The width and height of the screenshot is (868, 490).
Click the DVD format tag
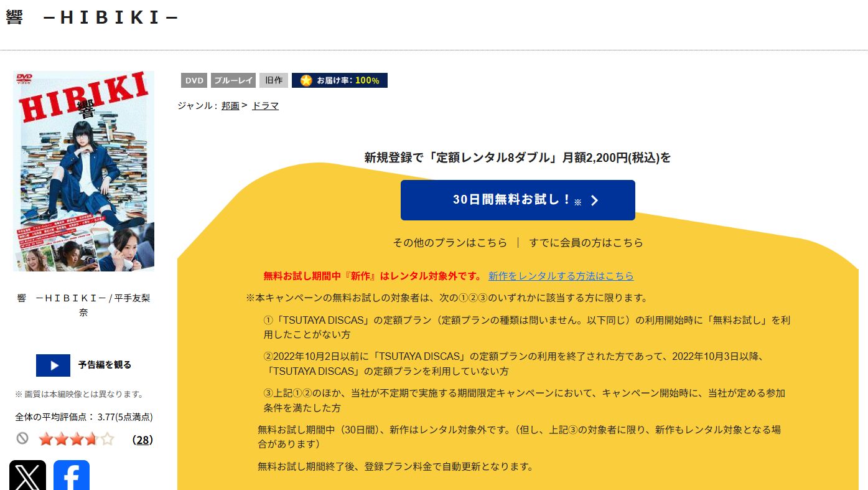[x=194, y=80]
